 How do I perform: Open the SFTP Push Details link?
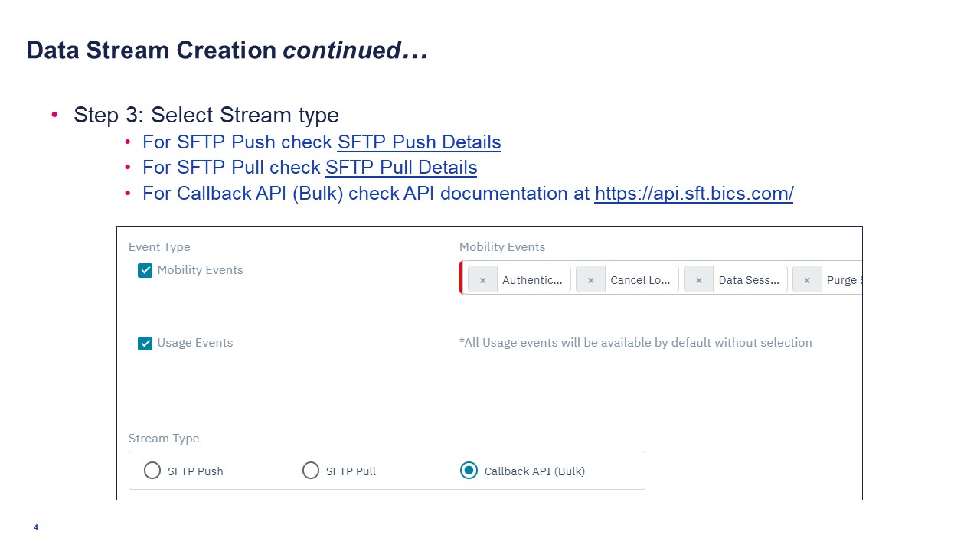click(419, 142)
